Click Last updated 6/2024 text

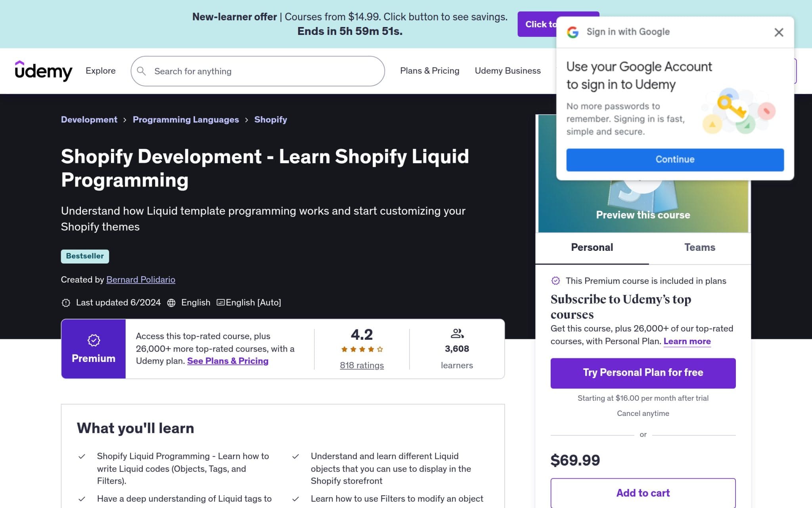click(118, 302)
